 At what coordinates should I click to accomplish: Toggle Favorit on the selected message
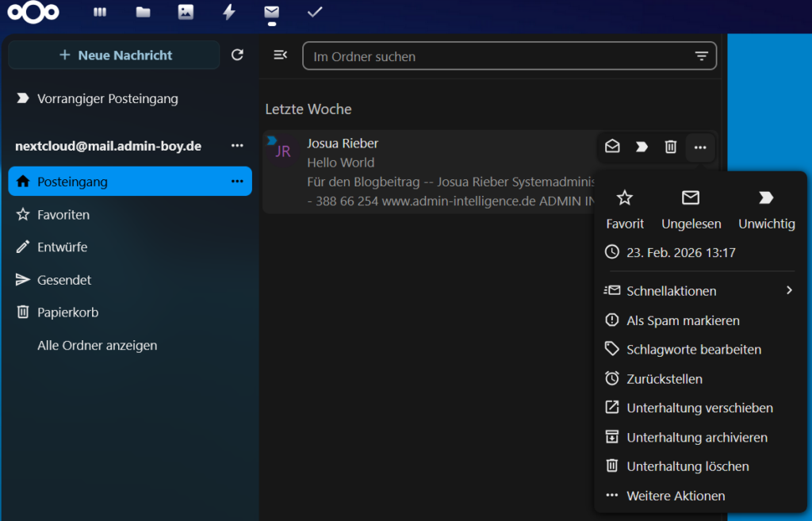[x=624, y=207]
